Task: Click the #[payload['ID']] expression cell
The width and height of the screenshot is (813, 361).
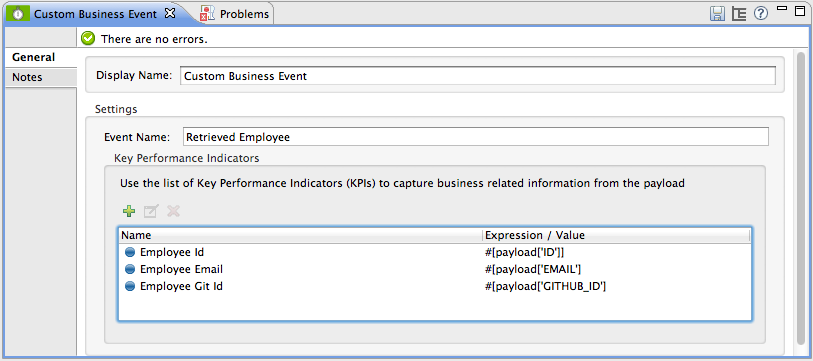Action: tap(525, 253)
